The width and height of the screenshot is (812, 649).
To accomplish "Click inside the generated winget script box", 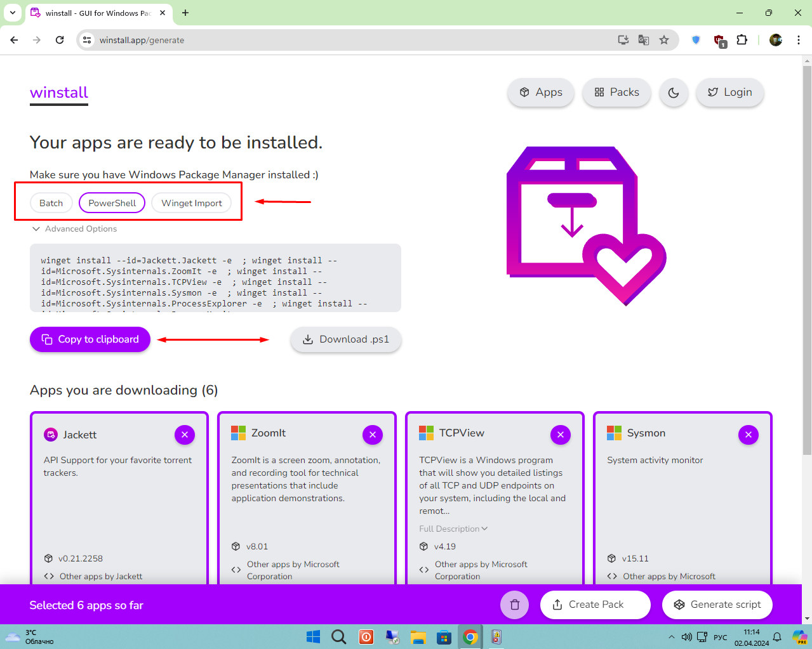I will click(215, 278).
